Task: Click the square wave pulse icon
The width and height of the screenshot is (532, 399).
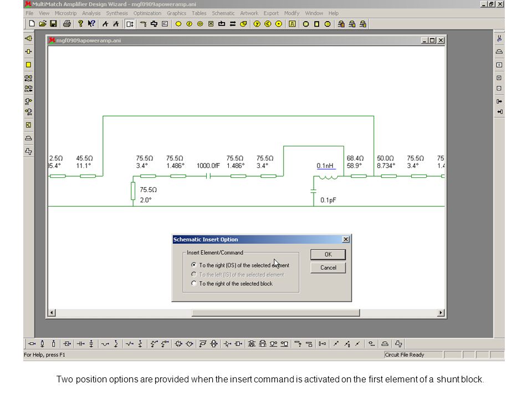Action: [x=292, y=24]
